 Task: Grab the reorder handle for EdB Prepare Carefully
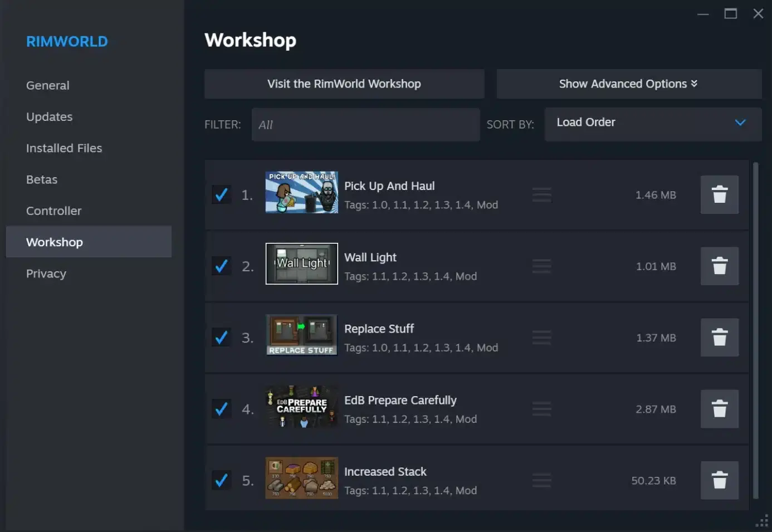coord(541,409)
